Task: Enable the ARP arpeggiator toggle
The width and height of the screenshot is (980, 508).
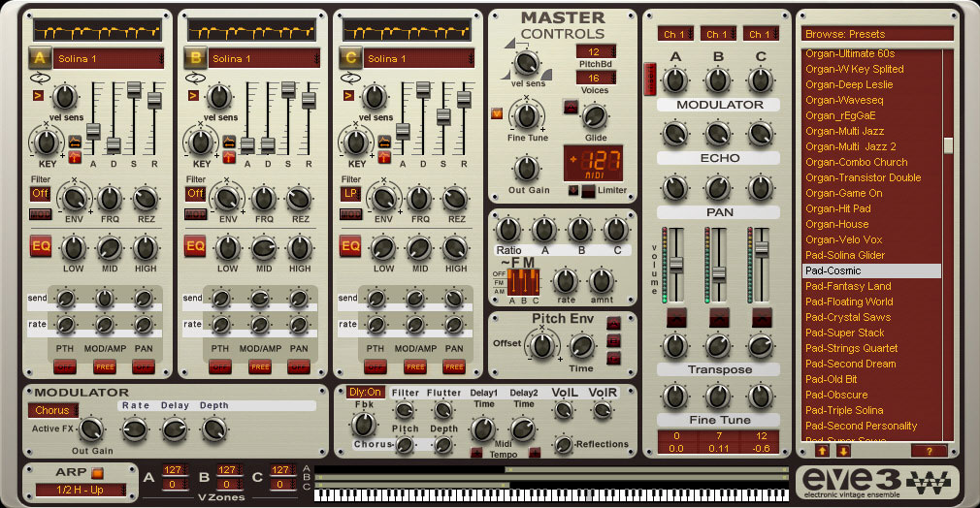Action: 97,472
